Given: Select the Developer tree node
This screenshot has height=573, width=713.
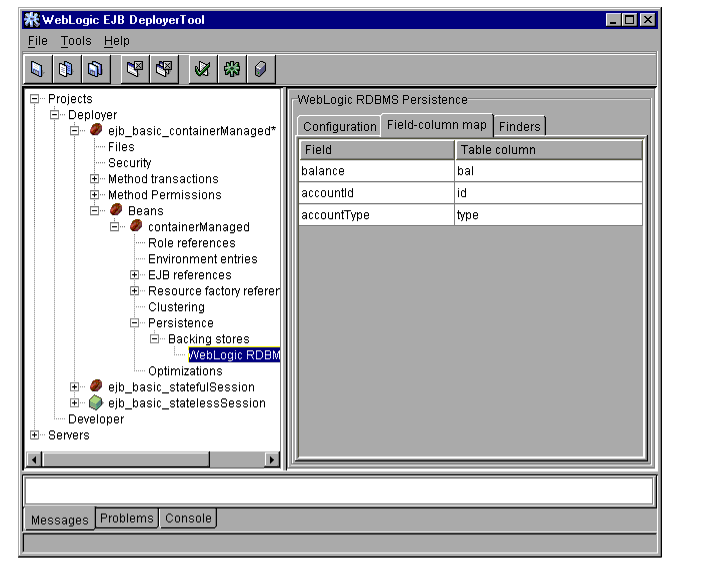Looking at the screenshot, I should [96, 419].
